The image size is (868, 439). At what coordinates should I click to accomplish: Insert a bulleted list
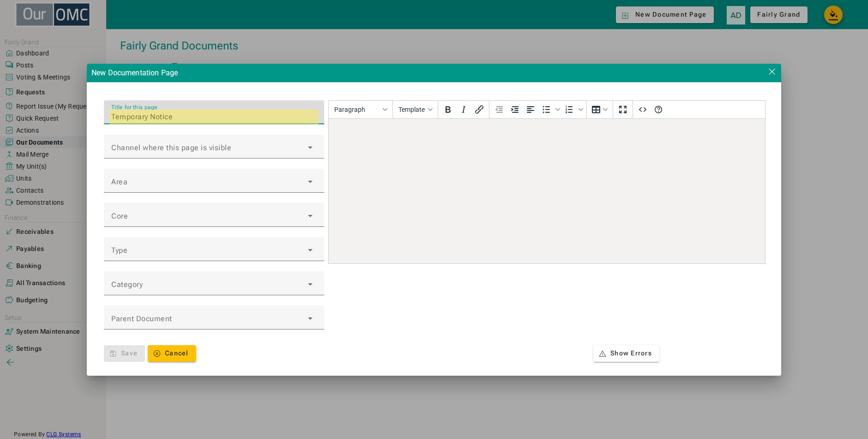pyautogui.click(x=546, y=110)
